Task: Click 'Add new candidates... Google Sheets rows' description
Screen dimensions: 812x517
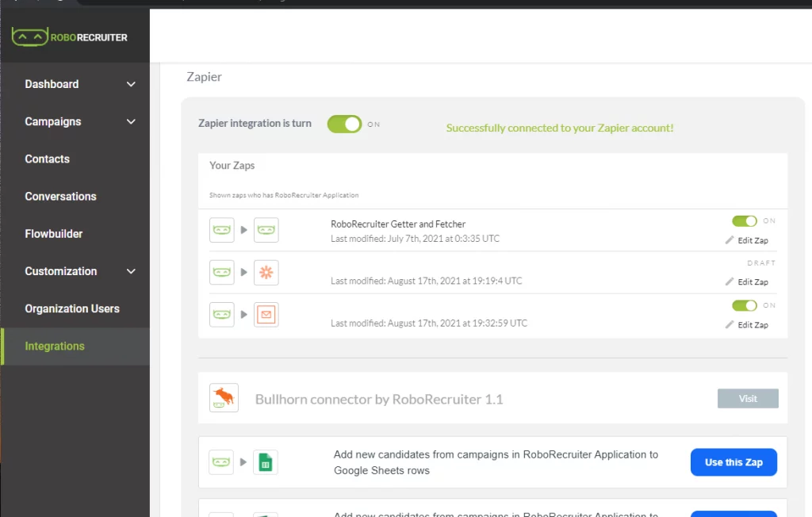Action: click(496, 462)
